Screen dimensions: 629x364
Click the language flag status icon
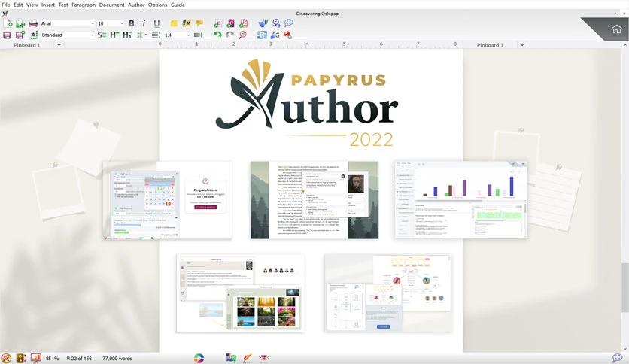click(231, 358)
